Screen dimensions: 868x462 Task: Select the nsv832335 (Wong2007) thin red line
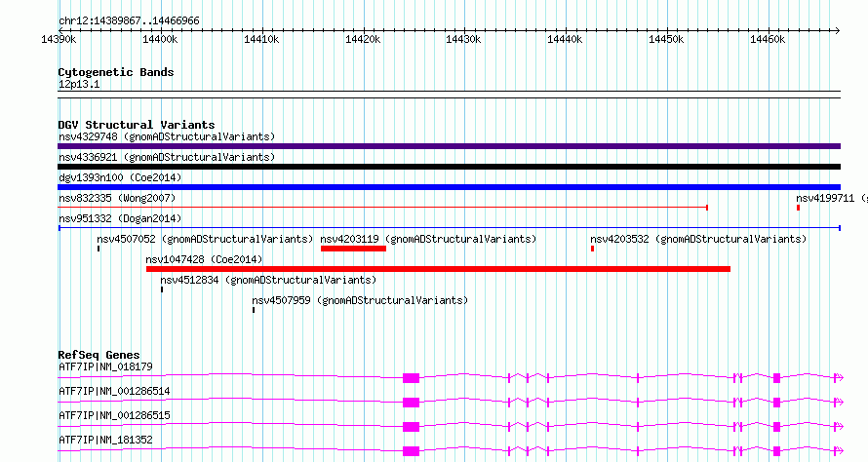pos(383,208)
